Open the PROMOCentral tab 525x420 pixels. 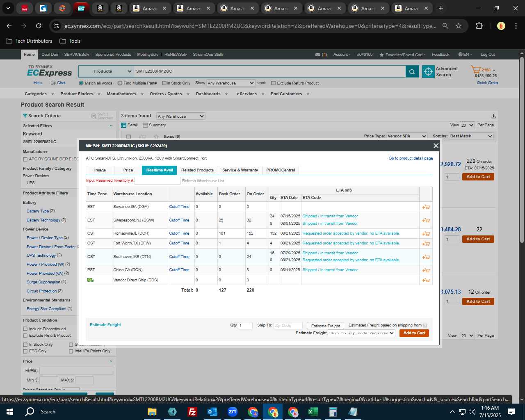coord(281,170)
